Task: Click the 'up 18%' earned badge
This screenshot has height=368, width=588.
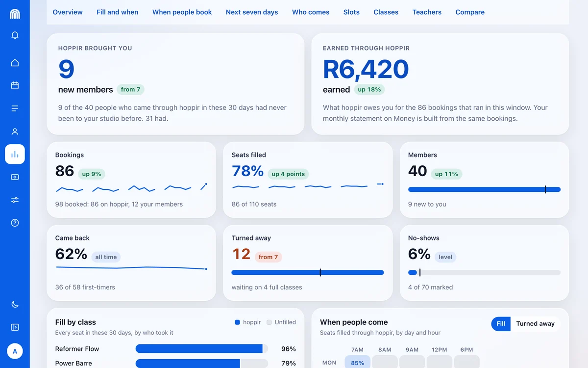Action: (x=369, y=89)
